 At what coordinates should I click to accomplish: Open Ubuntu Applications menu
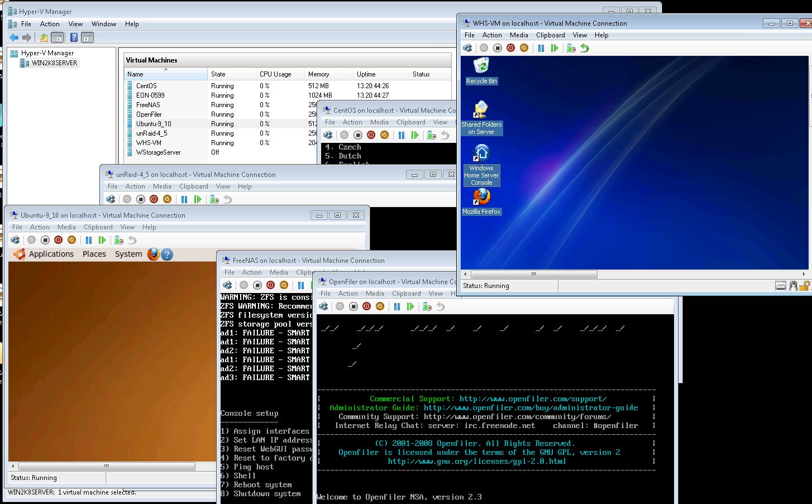tap(51, 254)
